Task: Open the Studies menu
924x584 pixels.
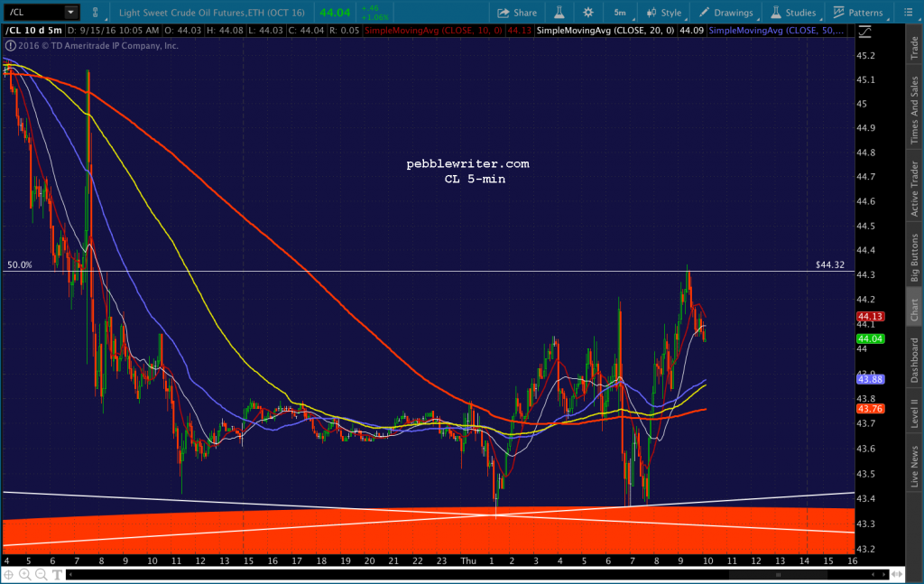Action: pos(793,13)
